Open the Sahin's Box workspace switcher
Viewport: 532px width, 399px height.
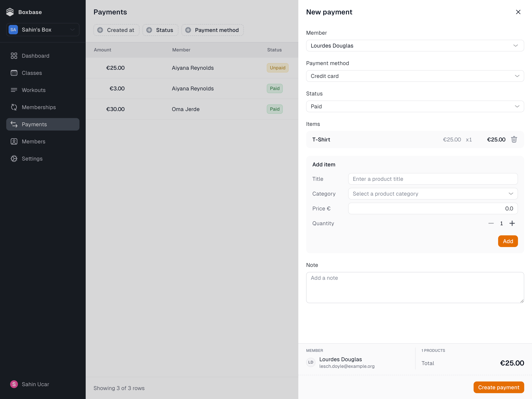[43, 30]
